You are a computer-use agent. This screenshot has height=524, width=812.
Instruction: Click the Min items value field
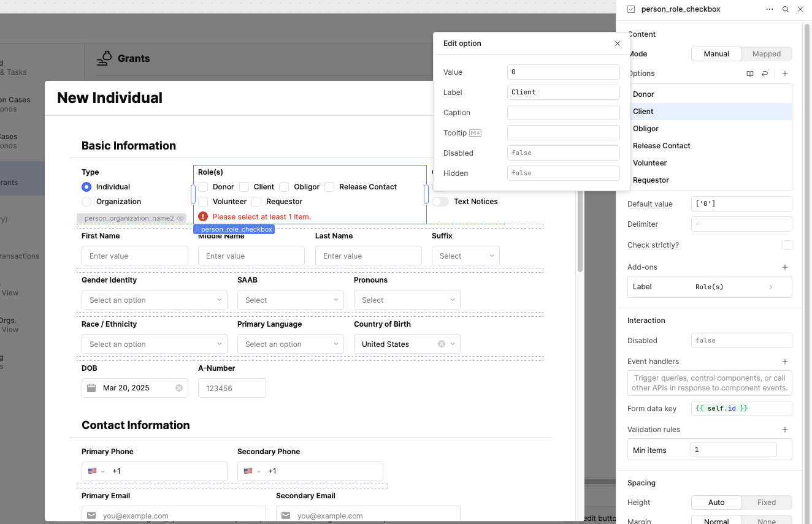click(x=733, y=450)
